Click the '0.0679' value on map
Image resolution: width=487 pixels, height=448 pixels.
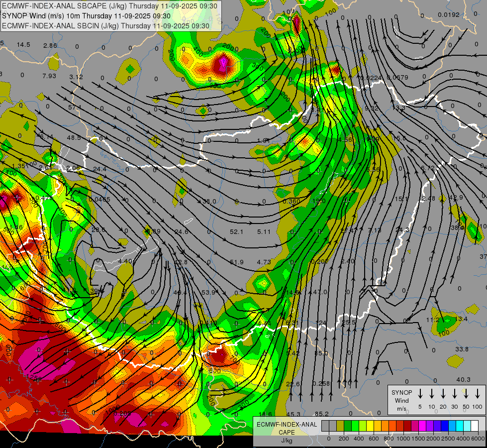click(x=397, y=78)
